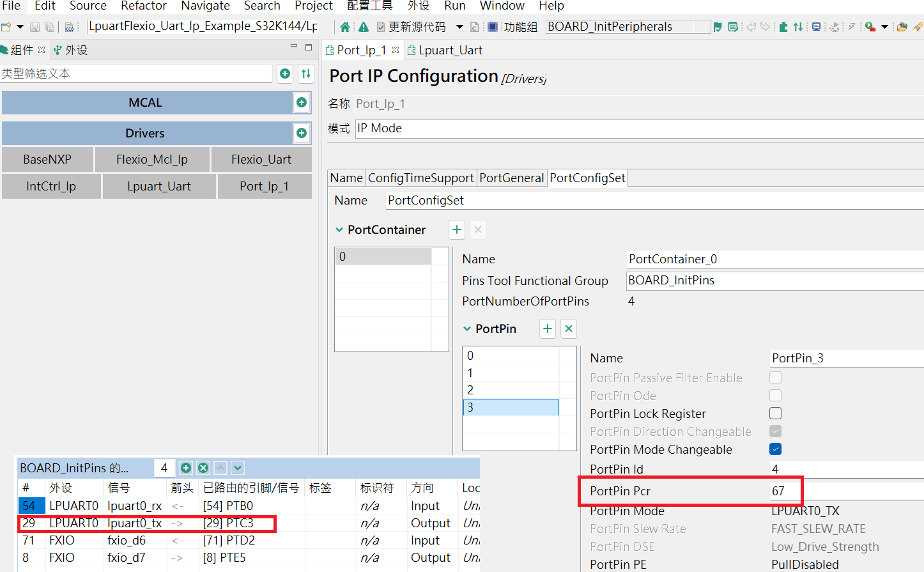Select the fxio_d6 row in the pins table
The width and height of the screenshot is (924, 572).
[249, 540]
